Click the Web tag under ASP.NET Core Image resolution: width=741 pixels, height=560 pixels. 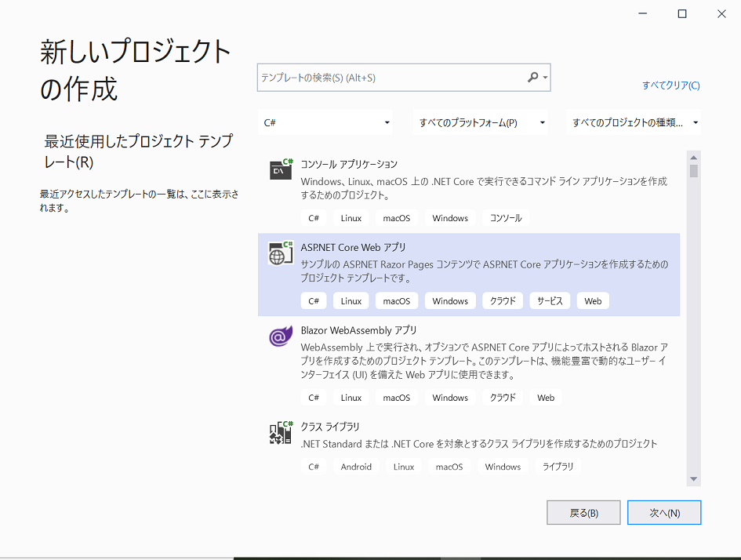click(x=593, y=301)
